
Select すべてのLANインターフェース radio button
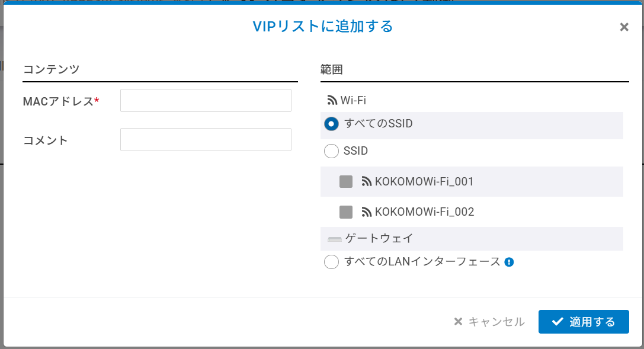click(x=332, y=261)
